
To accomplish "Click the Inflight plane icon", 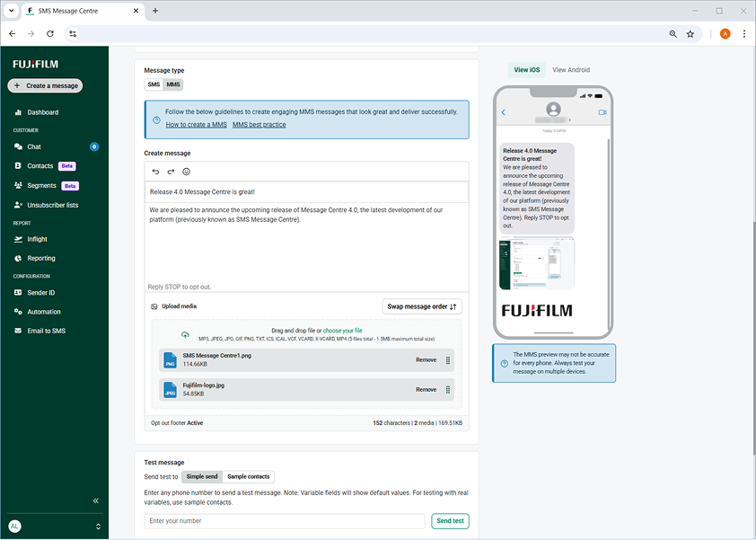I will click(18, 239).
